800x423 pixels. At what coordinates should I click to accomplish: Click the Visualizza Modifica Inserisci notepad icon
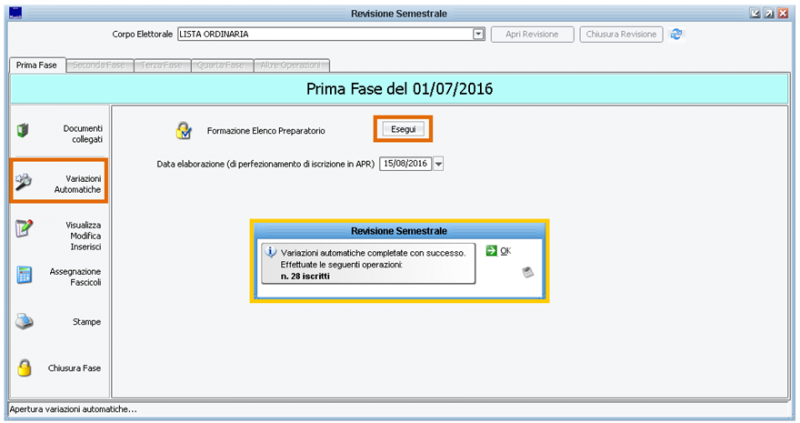pyautogui.click(x=24, y=228)
